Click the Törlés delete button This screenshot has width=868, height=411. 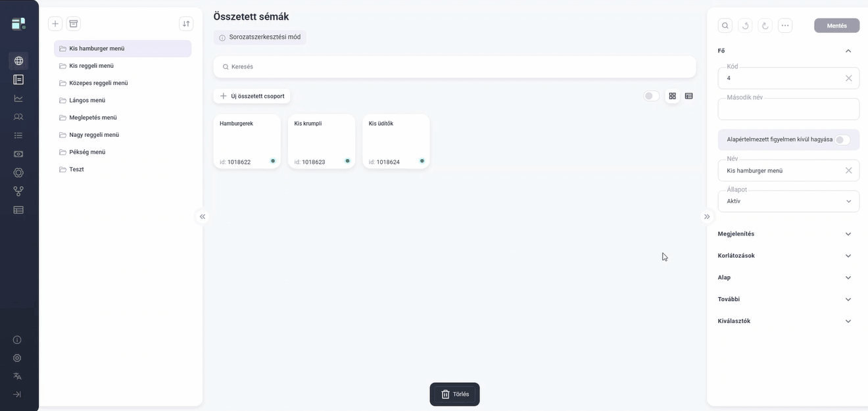[x=455, y=394]
